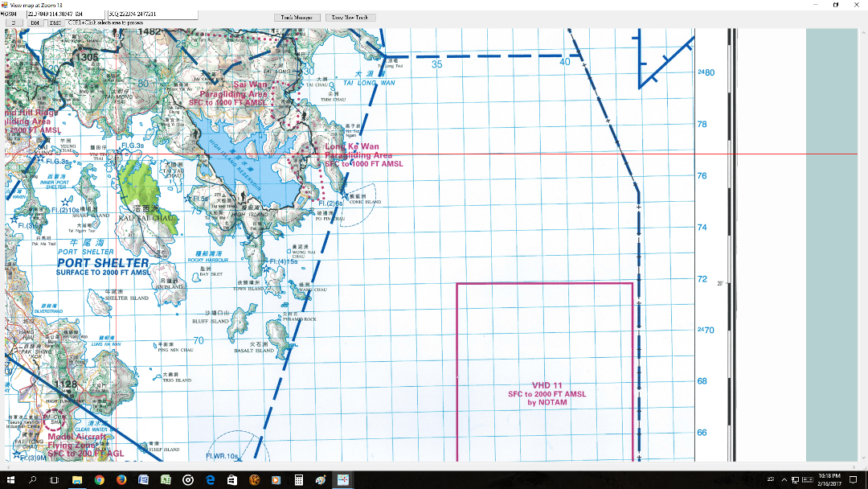Click the SHELTER ISLAND label

pos(127,298)
